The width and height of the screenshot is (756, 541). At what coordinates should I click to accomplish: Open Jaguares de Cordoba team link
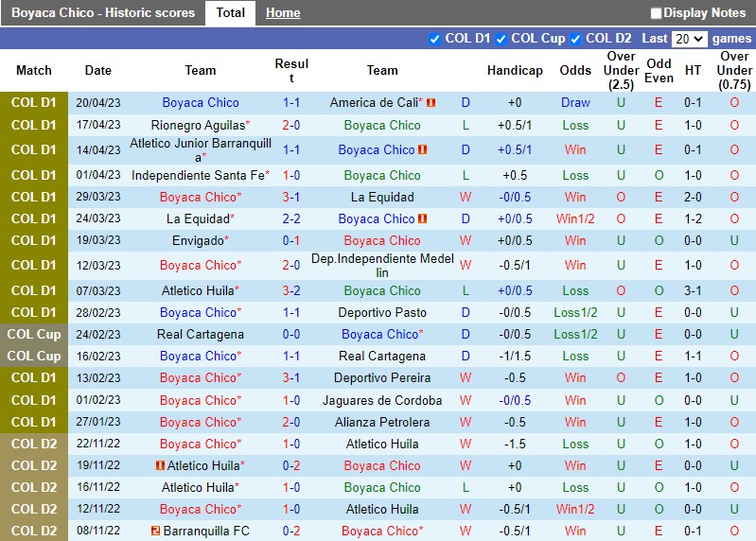coord(382,400)
